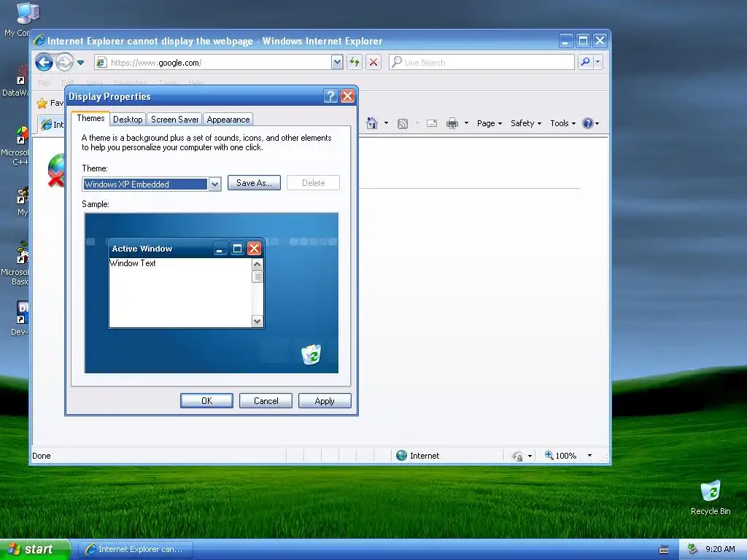Viewport: 747px width, 560px height.
Task: Open the security status dropdown in status bar
Action: (x=530, y=456)
